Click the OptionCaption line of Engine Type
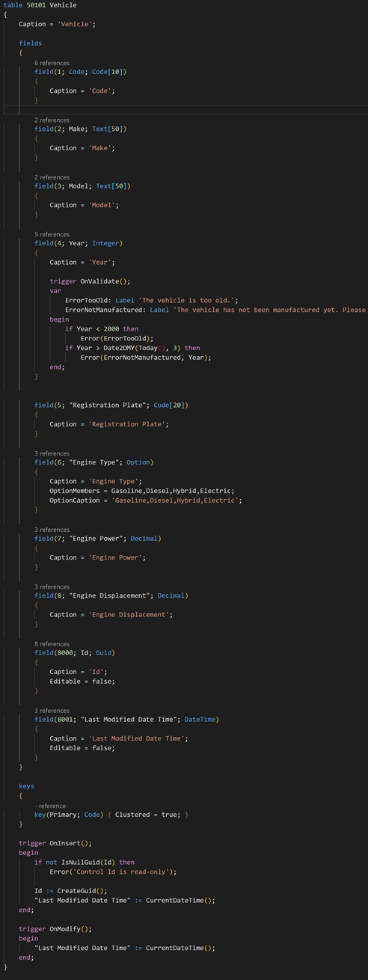 tap(146, 500)
